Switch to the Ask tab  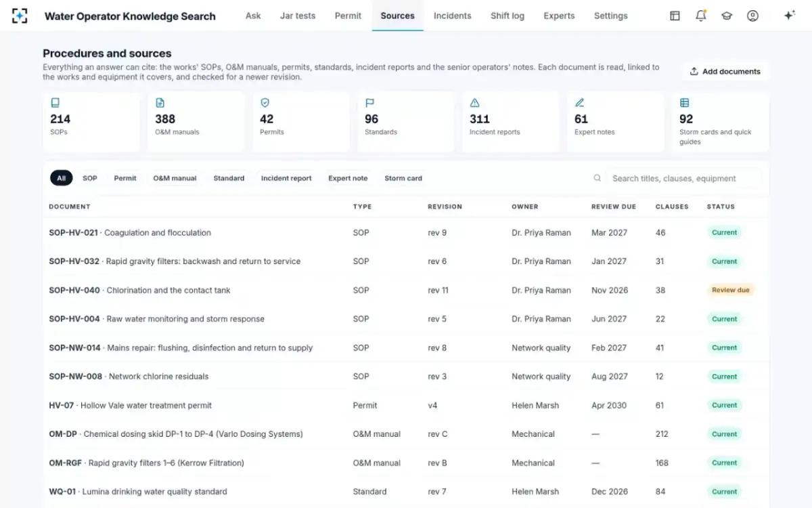[x=253, y=16]
